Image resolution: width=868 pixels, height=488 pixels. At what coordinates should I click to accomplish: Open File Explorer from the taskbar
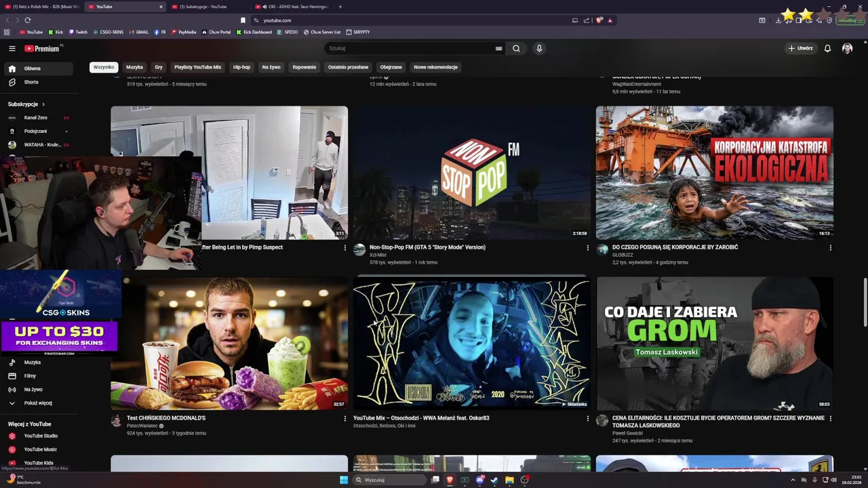(509, 480)
